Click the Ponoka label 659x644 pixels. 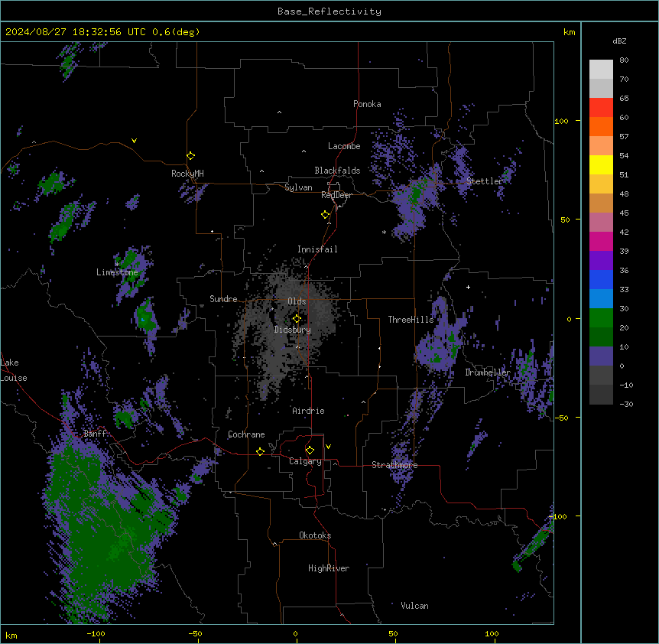[367, 104]
